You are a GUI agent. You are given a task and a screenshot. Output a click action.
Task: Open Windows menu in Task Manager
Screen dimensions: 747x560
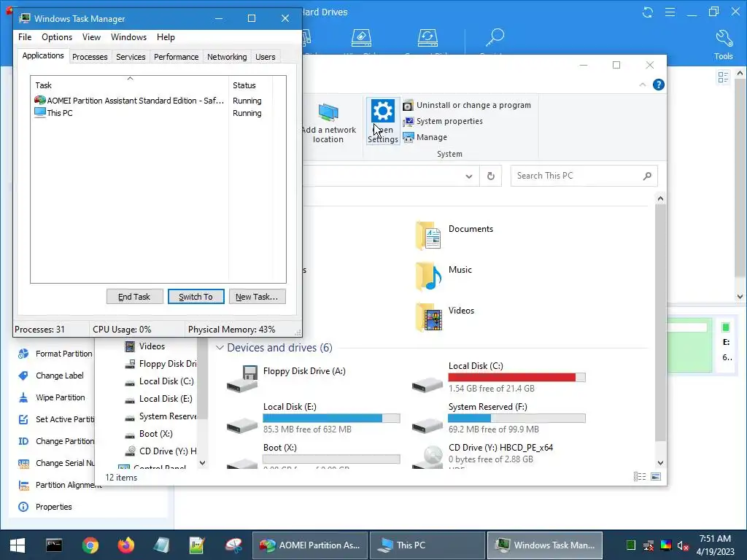click(x=128, y=37)
